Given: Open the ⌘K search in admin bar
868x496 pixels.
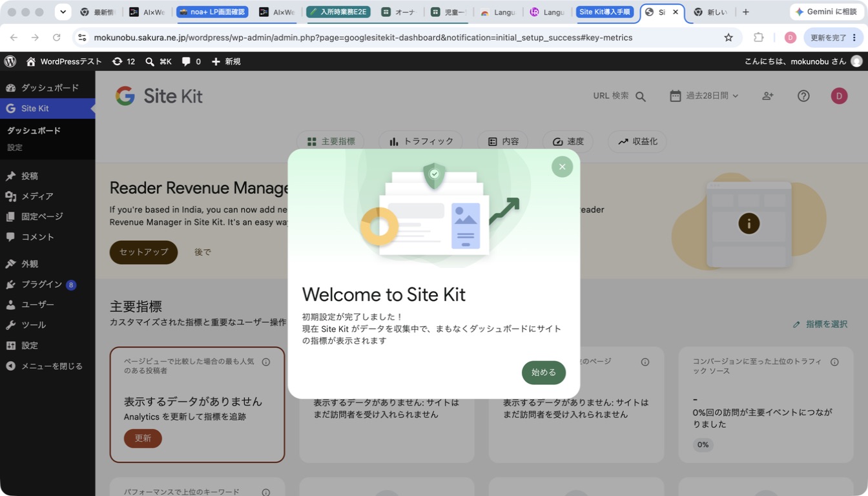Looking at the screenshot, I should (x=158, y=61).
